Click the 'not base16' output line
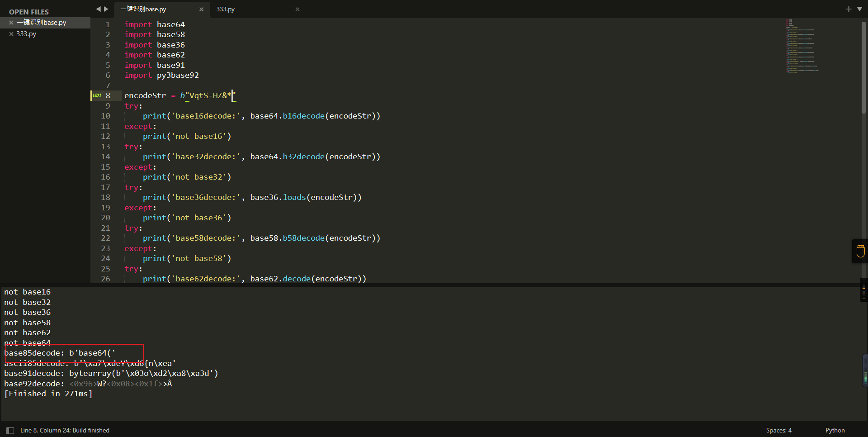868x437 pixels. [28, 292]
